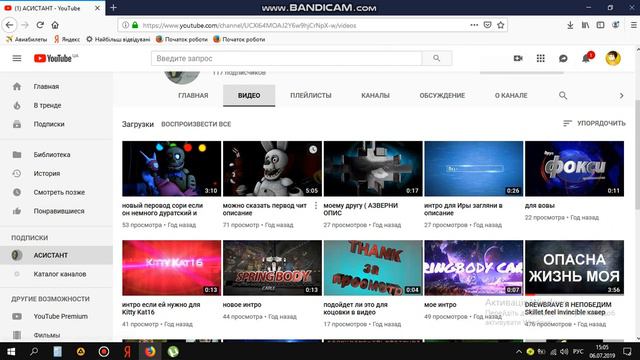
Task: Bookmark this page with the star icon
Action: (x=501, y=25)
